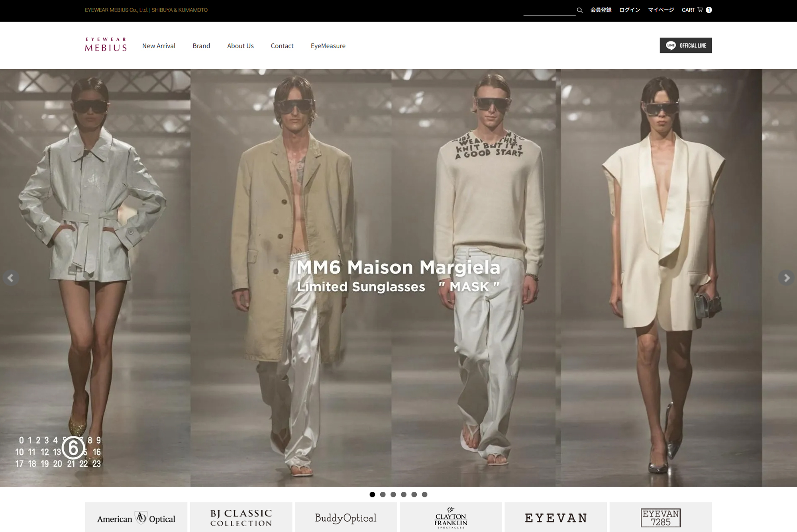Open the Brand menu
The height and width of the screenshot is (532, 797).
[201, 46]
